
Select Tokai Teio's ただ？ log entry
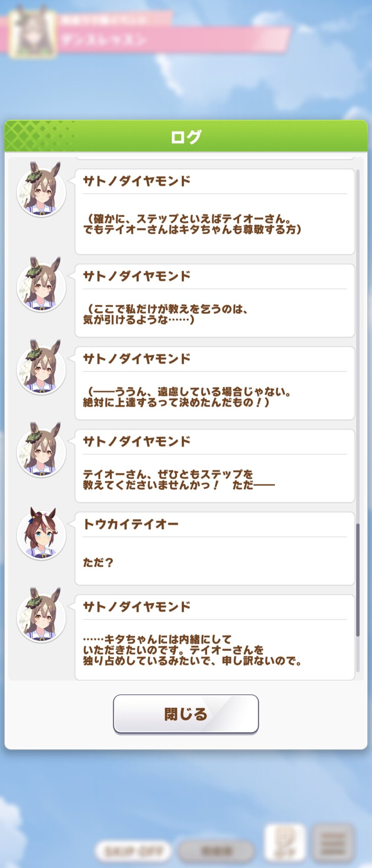click(215, 549)
